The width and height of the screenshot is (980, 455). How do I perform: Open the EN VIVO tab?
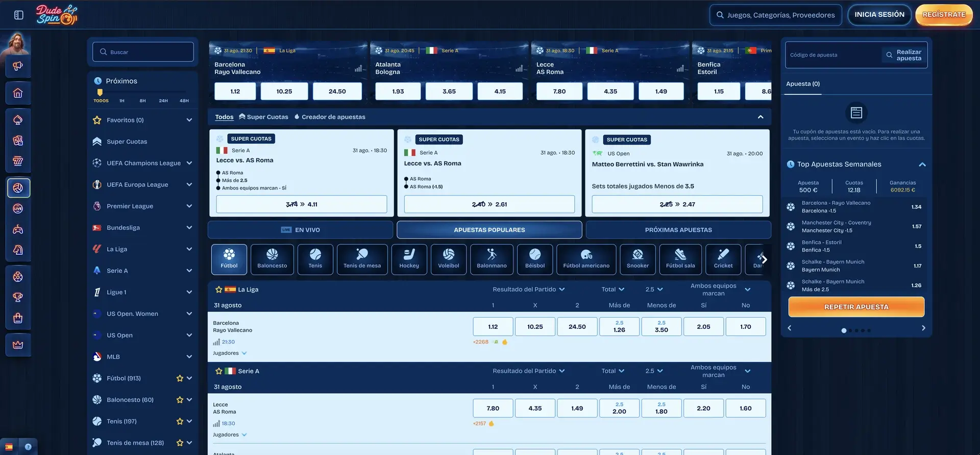[300, 230]
